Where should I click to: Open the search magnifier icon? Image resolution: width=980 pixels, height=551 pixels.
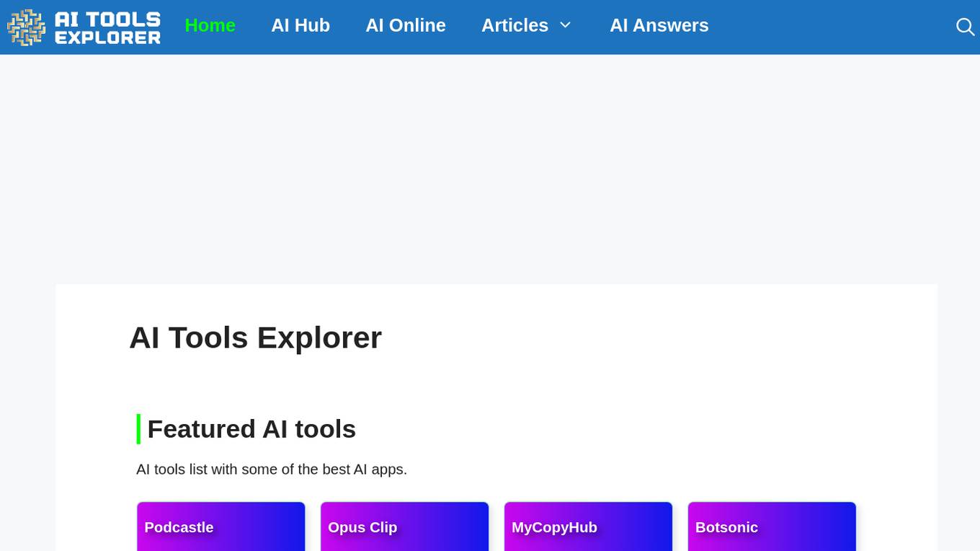tap(965, 27)
